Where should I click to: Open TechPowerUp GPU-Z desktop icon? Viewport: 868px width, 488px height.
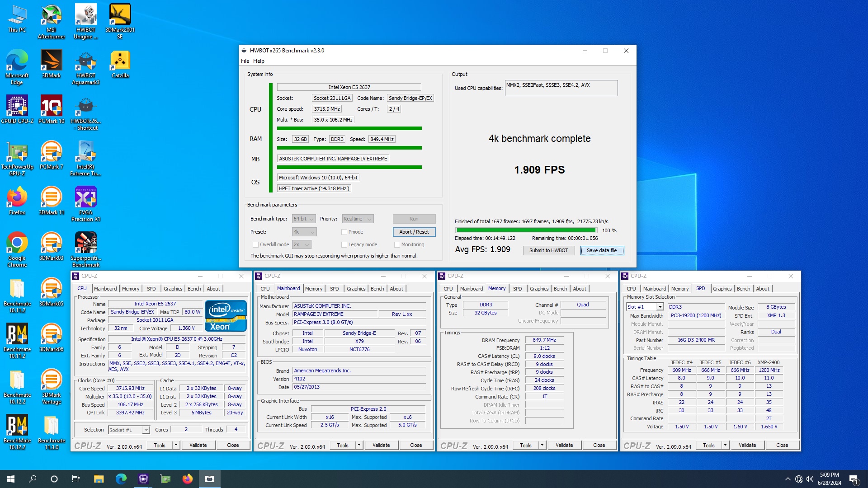pos(17,159)
